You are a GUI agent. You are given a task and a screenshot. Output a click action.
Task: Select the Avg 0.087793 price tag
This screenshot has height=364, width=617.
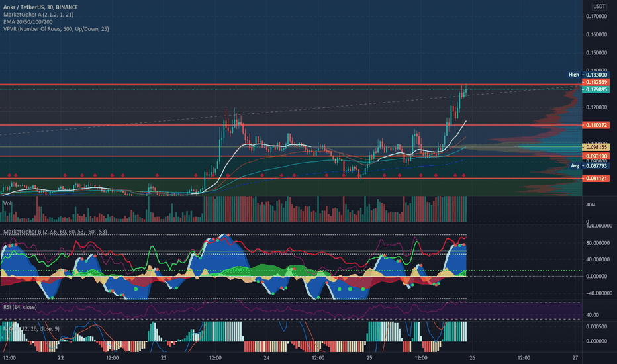589,166
